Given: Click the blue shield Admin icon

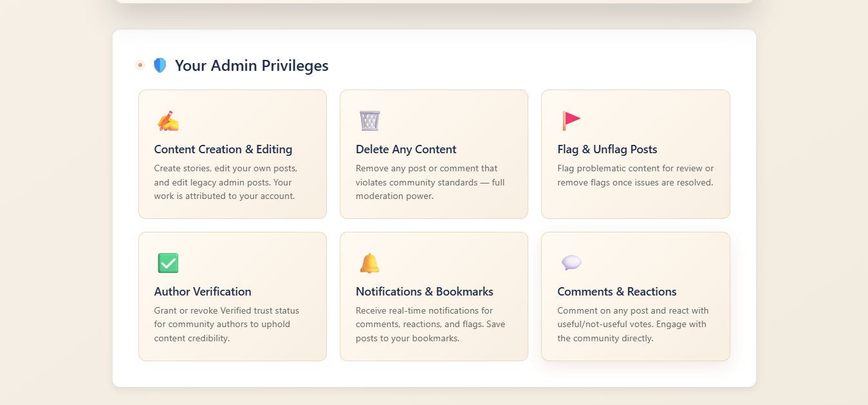Looking at the screenshot, I should pos(160,65).
